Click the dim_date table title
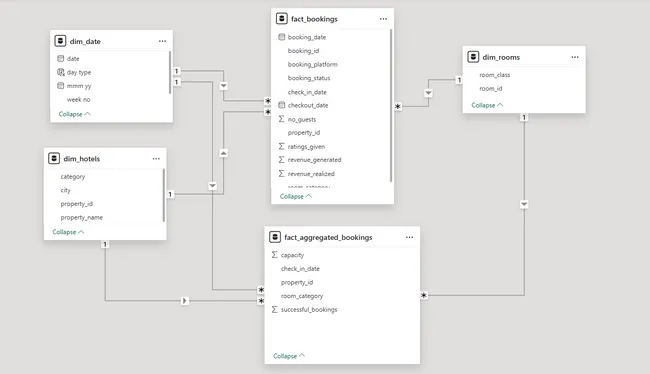Viewport: 650px width, 374px height. 85,41
